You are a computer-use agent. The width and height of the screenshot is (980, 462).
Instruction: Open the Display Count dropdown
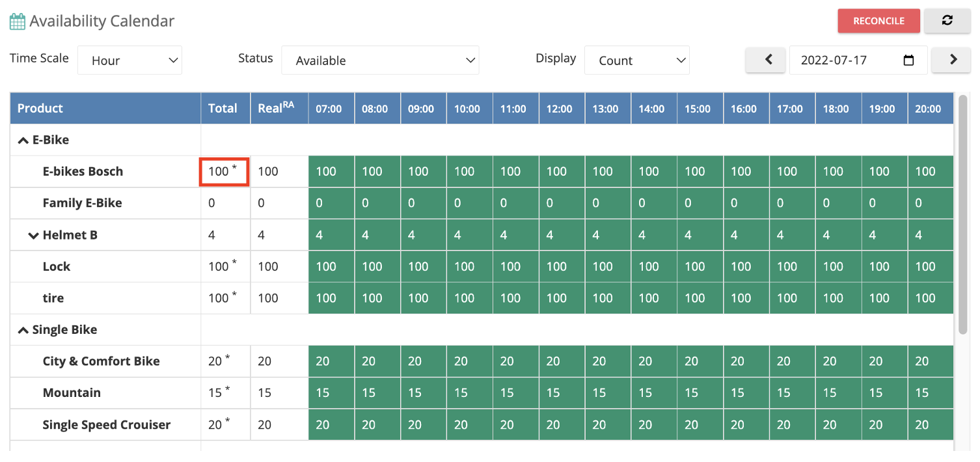point(636,61)
